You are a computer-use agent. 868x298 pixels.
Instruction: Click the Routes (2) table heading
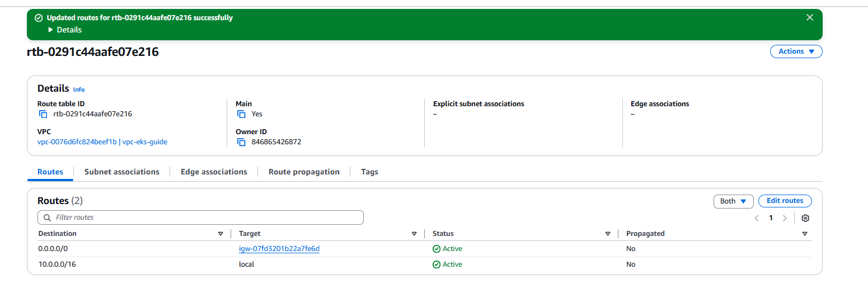[x=60, y=201]
